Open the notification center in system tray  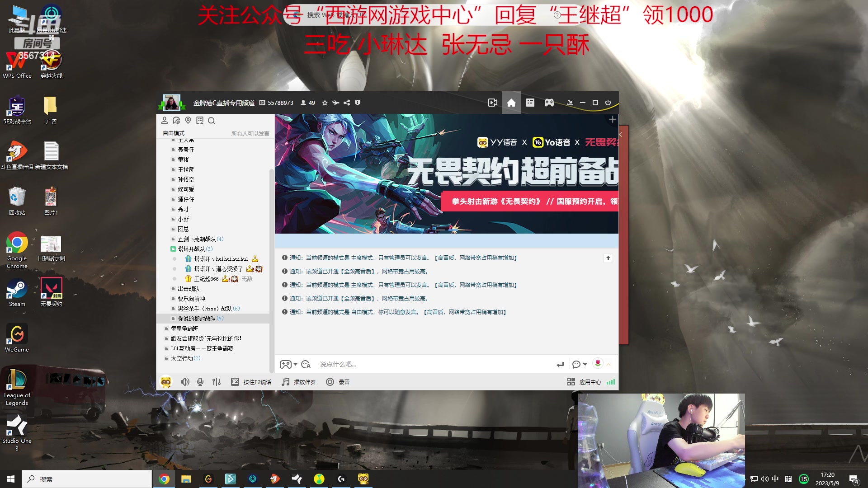854,479
